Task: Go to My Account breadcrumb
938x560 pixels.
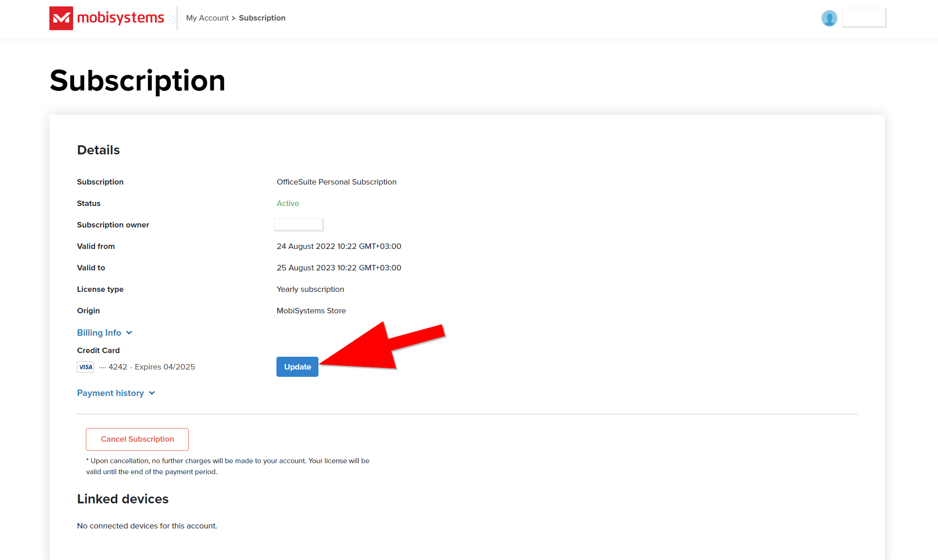Action: [x=207, y=18]
